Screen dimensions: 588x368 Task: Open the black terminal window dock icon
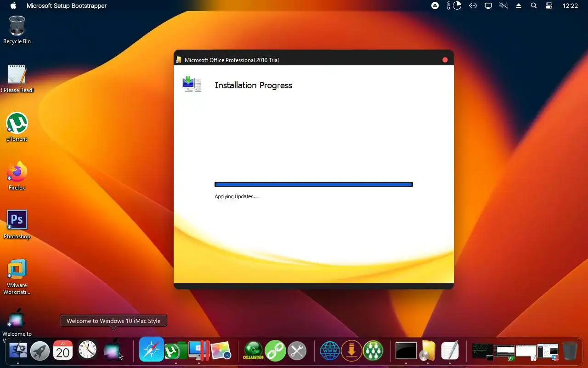406,351
